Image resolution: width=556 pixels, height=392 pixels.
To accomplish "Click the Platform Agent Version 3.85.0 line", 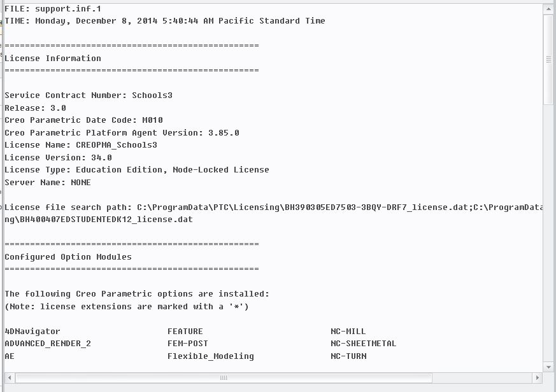I will 122,132.
